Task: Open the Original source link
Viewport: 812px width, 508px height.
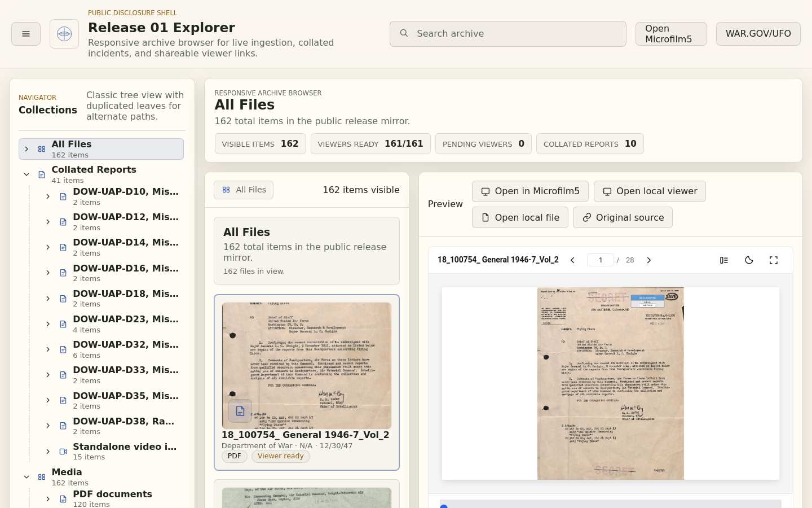Action: click(x=623, y=217)
